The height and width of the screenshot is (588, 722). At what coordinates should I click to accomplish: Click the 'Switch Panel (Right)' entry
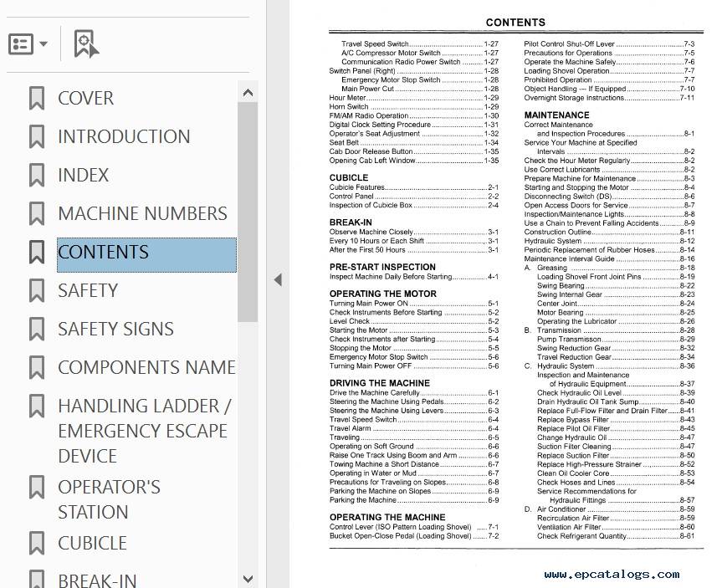pyautogui.click(x=414, y=71)
